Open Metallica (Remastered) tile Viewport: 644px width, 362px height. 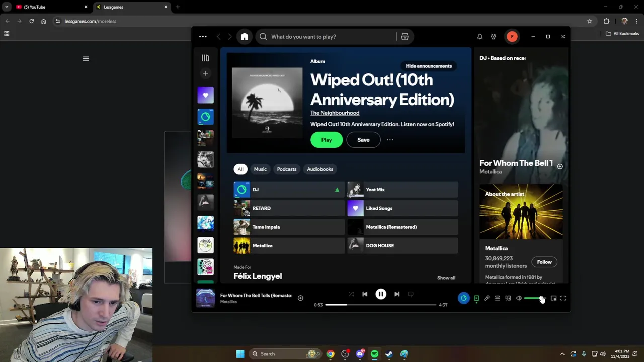click(403, 227)
